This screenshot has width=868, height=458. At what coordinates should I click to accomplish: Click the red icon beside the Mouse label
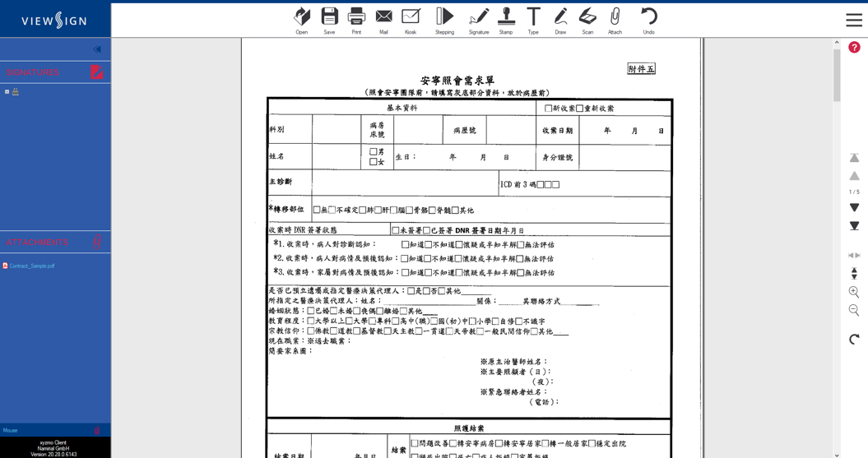click(97, 430)
